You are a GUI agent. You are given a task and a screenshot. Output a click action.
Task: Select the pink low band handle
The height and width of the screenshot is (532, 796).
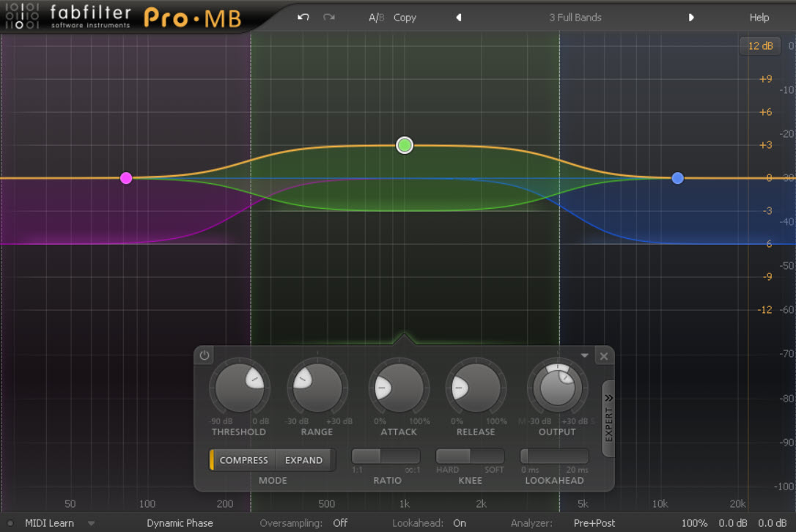coord(126,178)
